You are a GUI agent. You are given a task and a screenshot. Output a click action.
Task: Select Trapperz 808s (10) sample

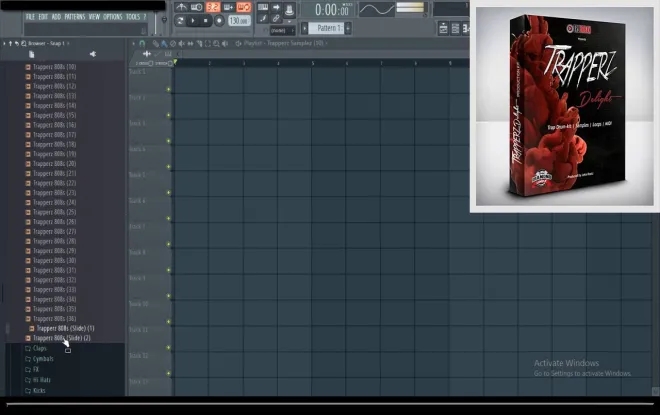[54, 67]
